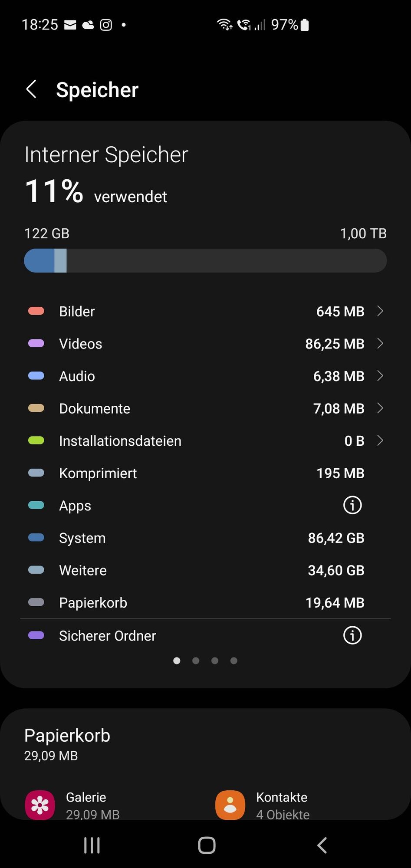Navigate back from Speicher screen
The image size is (411, 868).
(x=31, y=89)
